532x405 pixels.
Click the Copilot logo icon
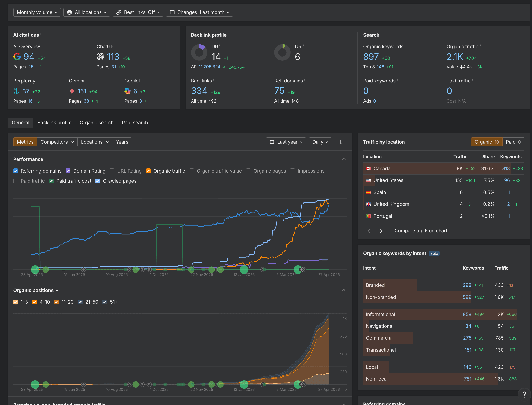tap(127, 91)
